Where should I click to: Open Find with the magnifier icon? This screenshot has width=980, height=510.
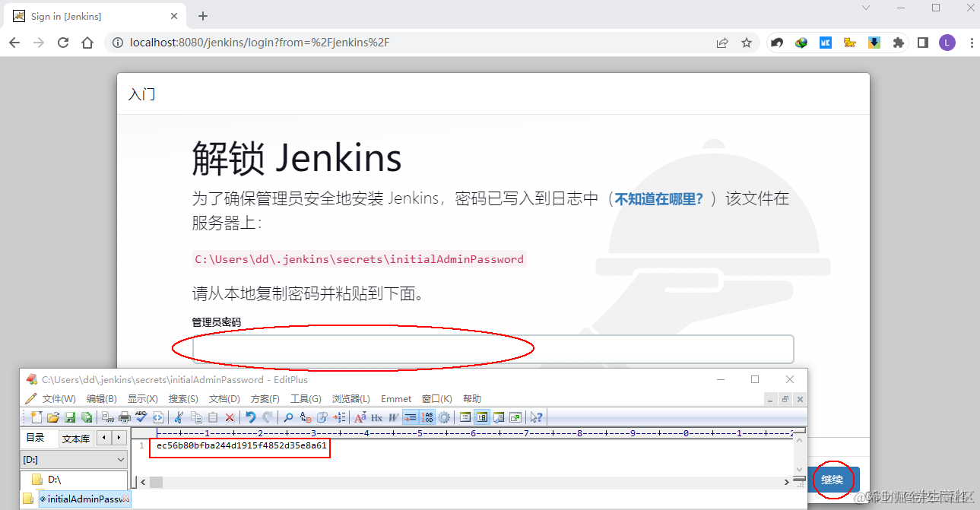pos(289,417)
